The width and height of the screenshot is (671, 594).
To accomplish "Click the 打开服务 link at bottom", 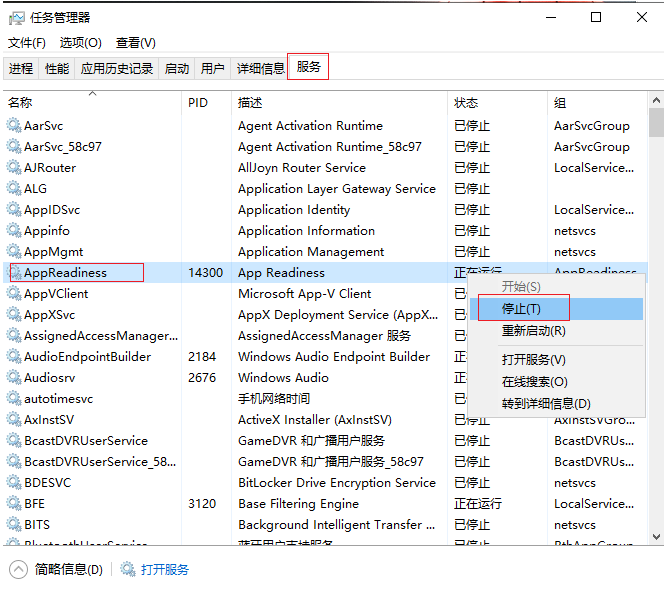I will pyautogui.click(x=164, y=570).
